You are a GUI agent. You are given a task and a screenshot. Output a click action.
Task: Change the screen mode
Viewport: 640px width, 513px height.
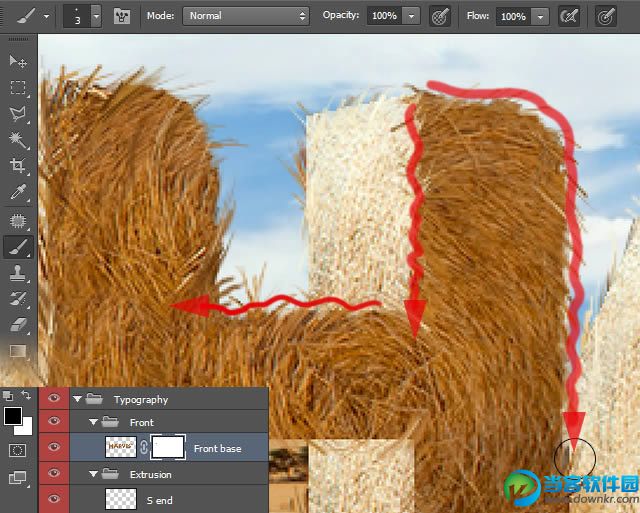(17, 477)
